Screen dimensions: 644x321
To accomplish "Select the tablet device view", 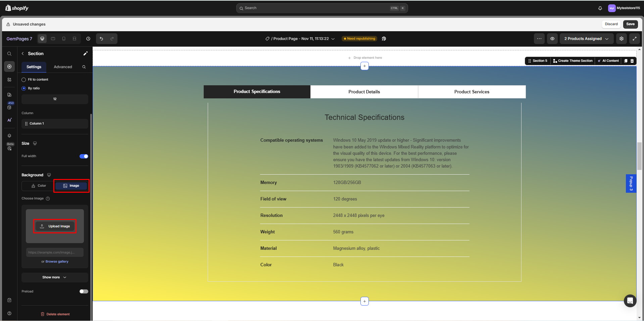I will 53,39.
